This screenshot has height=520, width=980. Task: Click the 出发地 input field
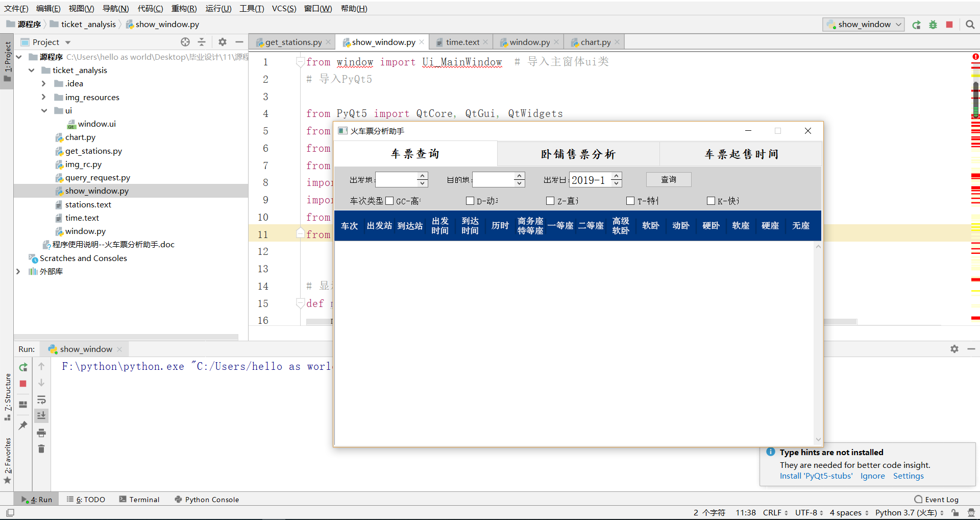396,179
